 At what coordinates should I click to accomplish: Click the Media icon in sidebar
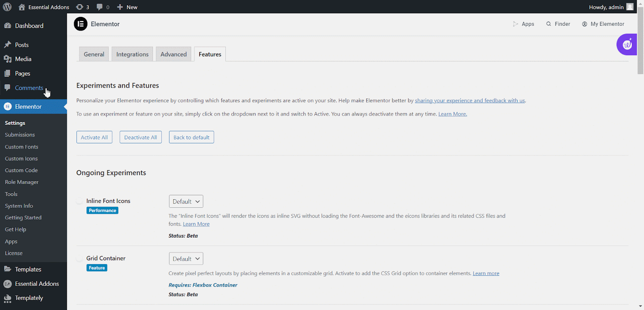tap(8, 59)
